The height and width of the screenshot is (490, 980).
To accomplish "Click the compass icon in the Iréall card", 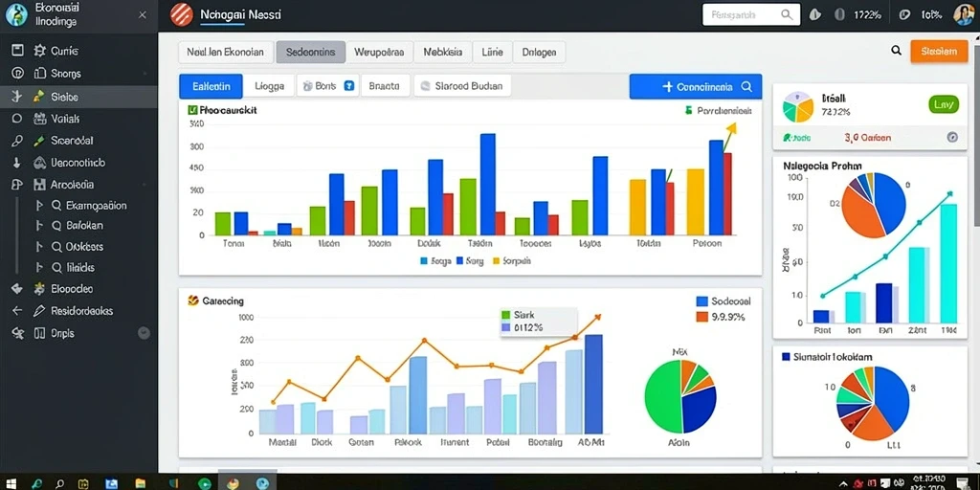I will tap(952, 138).
